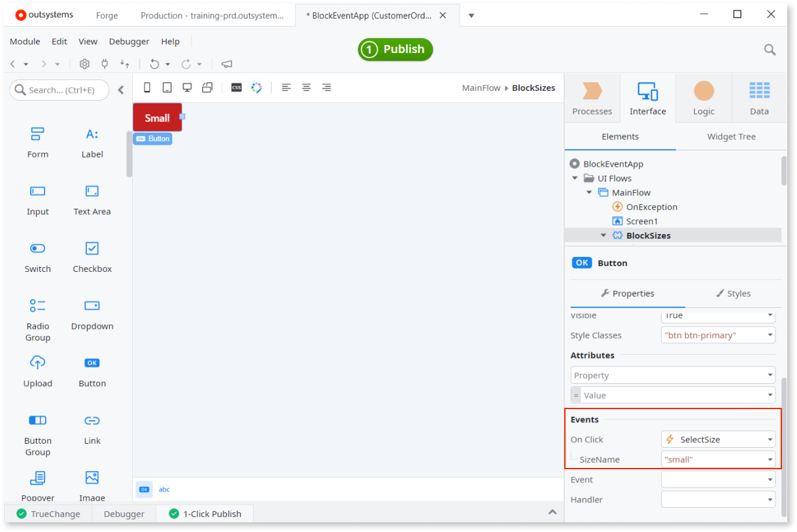Screen dimensions: 797x532
Task: Select the Label widget
Action: [x=92, y=142]
